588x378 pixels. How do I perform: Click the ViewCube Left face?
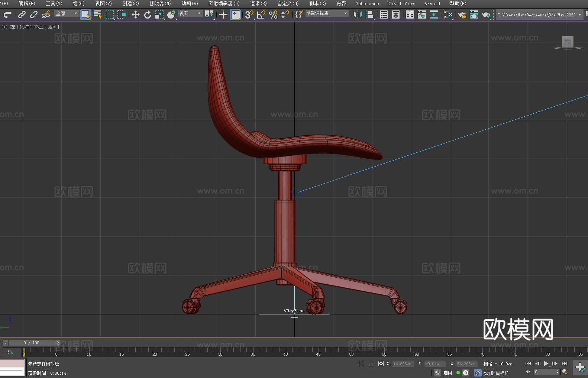point(568,42)
